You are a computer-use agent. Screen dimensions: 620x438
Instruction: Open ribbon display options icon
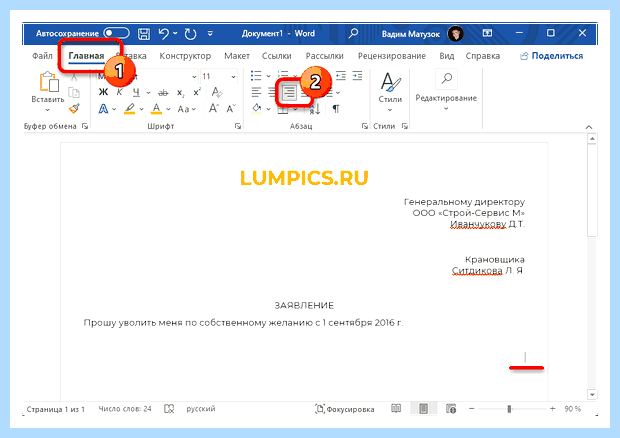(x=487, y=33)
